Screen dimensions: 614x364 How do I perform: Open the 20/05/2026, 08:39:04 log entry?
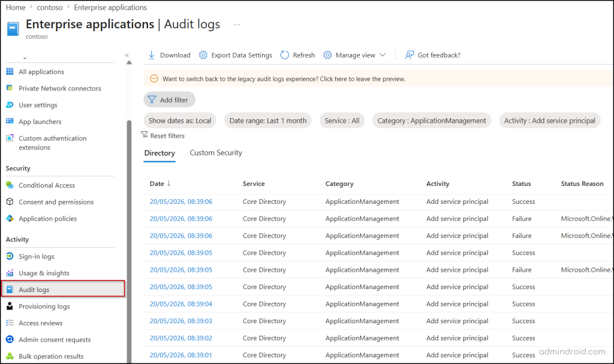coord(181,303)
